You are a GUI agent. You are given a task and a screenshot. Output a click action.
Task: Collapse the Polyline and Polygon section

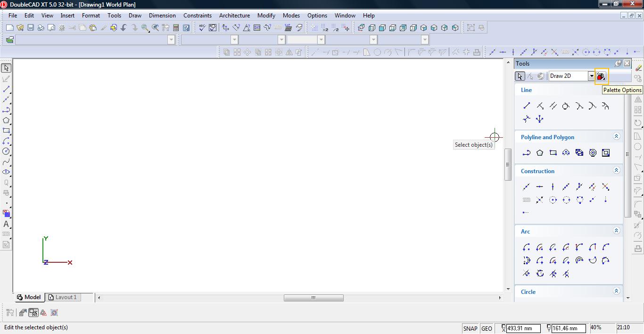point(616,136)
